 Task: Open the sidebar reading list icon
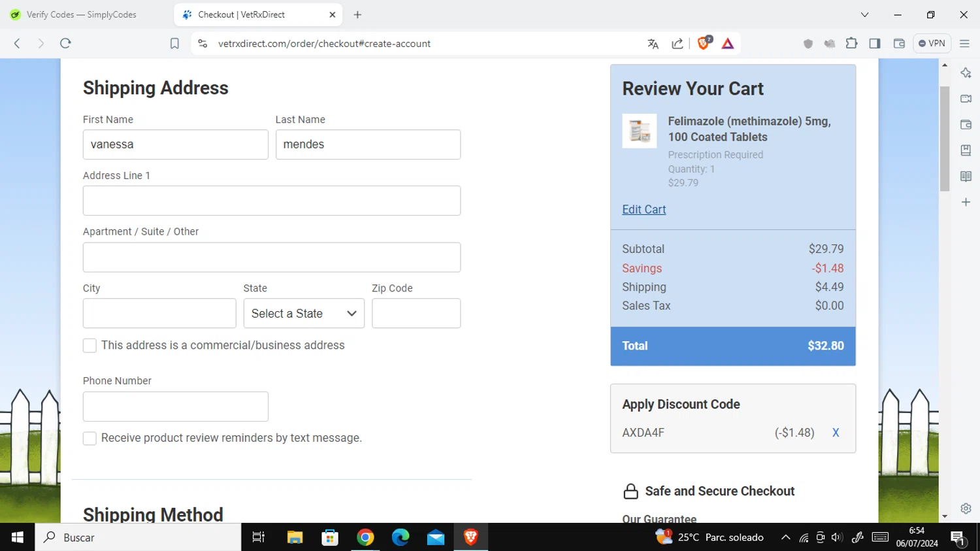tap(966, 176)
